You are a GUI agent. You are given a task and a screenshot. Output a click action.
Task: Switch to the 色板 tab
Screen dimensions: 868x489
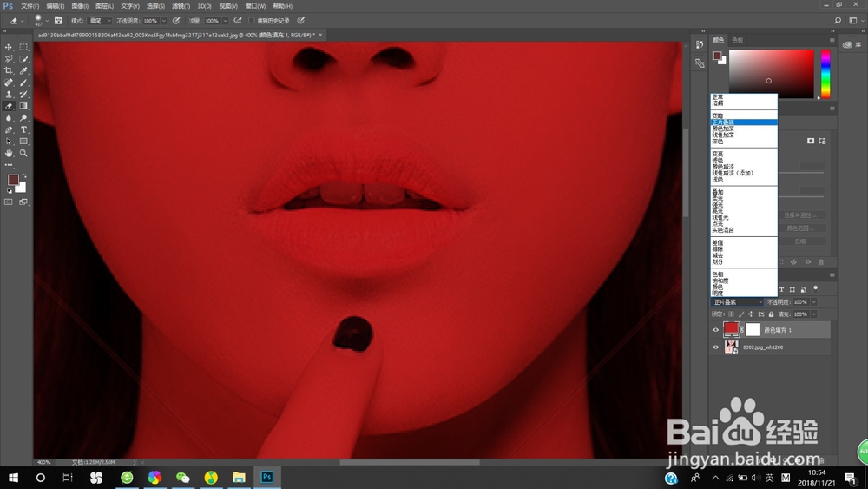pyautogui.click(x=737, y=40)
